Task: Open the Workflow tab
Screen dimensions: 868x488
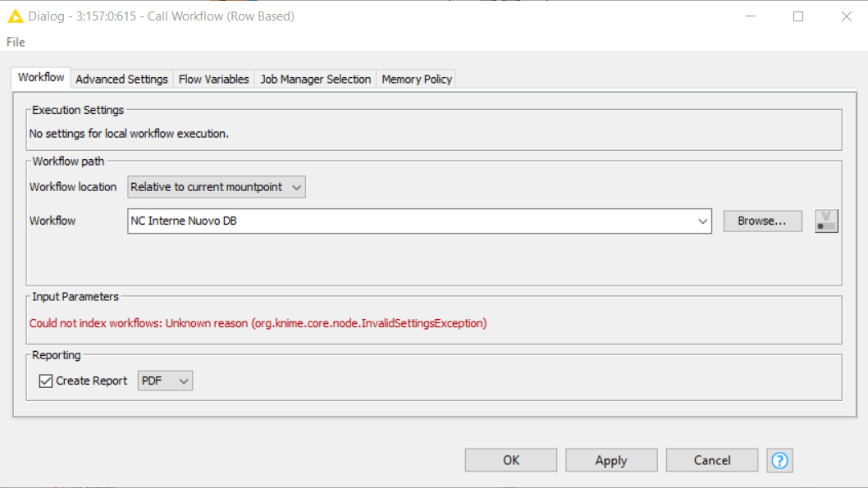Action: 39,76
